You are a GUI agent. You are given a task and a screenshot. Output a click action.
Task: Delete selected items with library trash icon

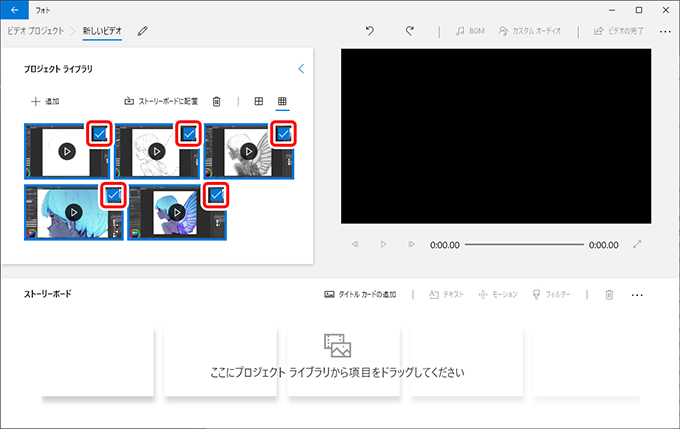pyautogui.click(x=217, y=101)
